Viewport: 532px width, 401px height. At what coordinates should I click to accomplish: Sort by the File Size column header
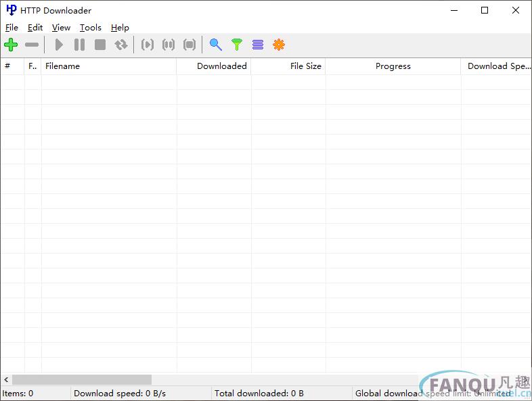tap(288, 66)
